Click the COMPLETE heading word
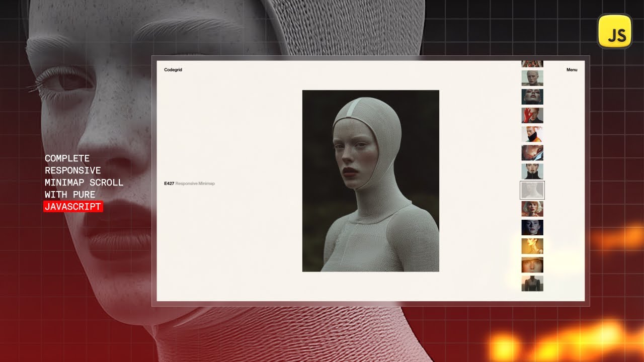The width and height of the screenshot is (644, 362). [67, 158]
